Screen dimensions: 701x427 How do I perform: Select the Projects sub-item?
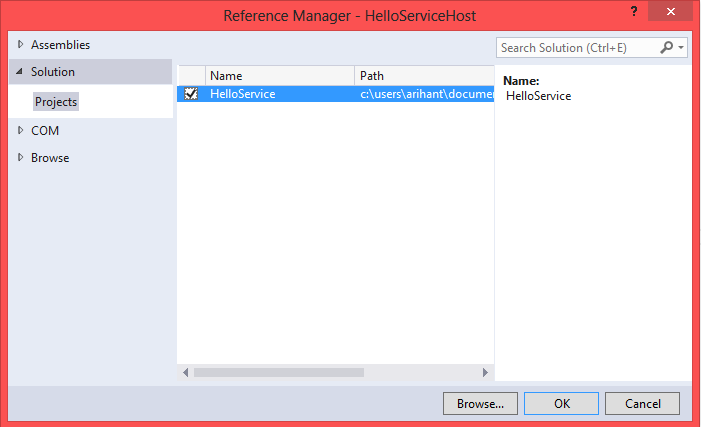pos(56,102)
